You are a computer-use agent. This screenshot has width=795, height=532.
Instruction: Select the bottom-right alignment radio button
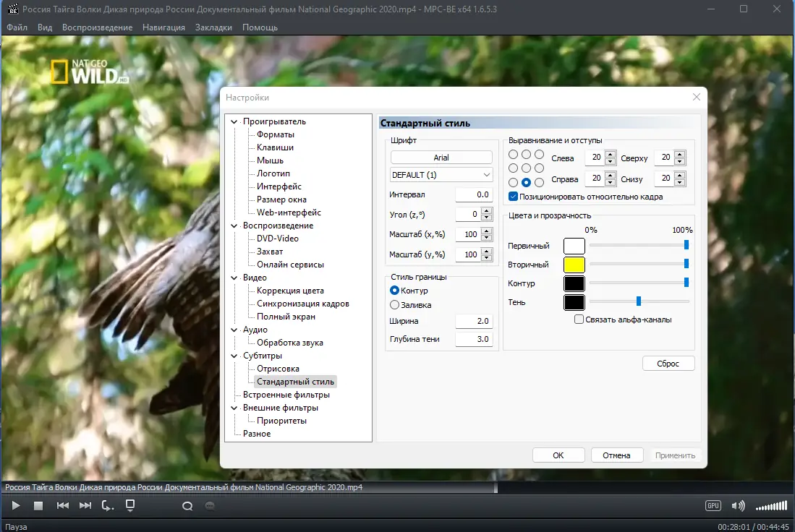click(x=540, y=182)
